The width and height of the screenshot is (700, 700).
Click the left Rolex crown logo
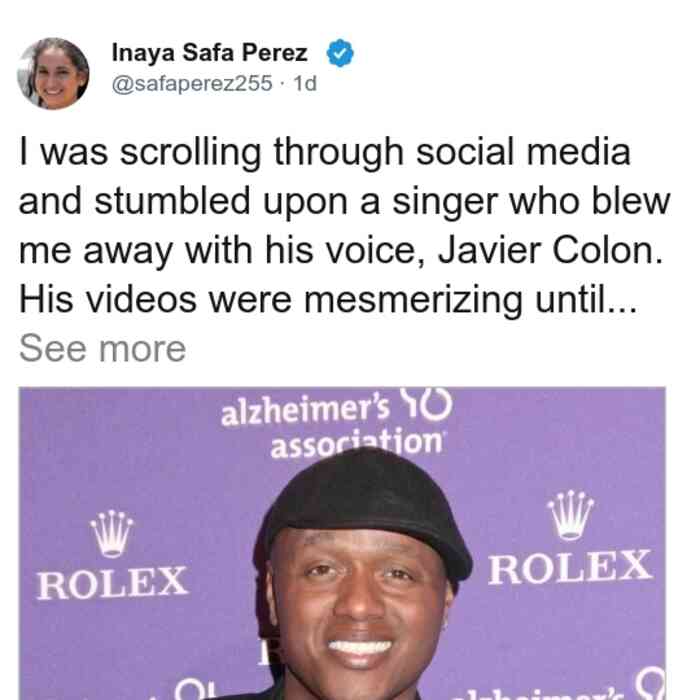point(112,533)
